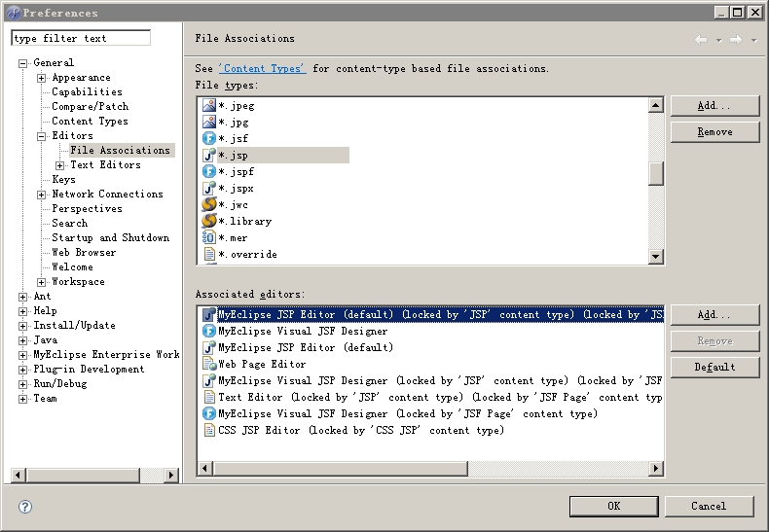Expand the Text Editors node
This screenshot has width=769, height=532.
pos(59,165)
